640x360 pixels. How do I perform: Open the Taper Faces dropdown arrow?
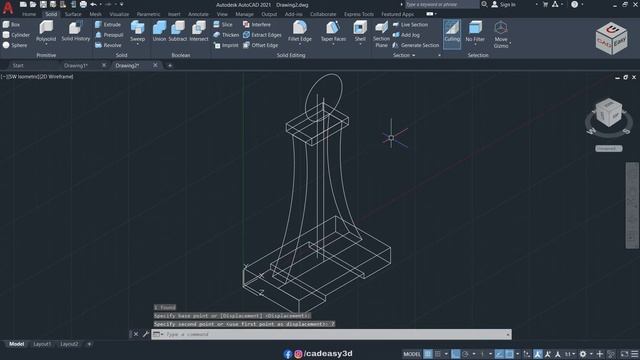click(333, 44)
